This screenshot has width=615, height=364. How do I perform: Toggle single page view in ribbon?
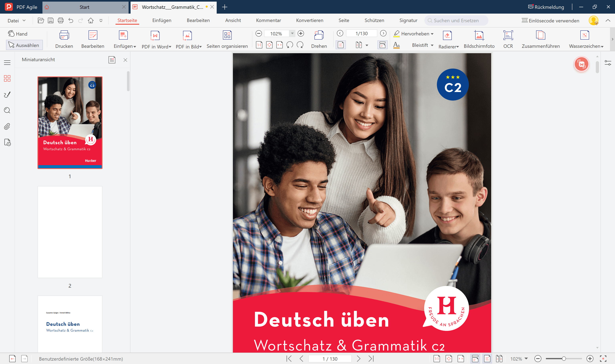(x=341, y=45)
